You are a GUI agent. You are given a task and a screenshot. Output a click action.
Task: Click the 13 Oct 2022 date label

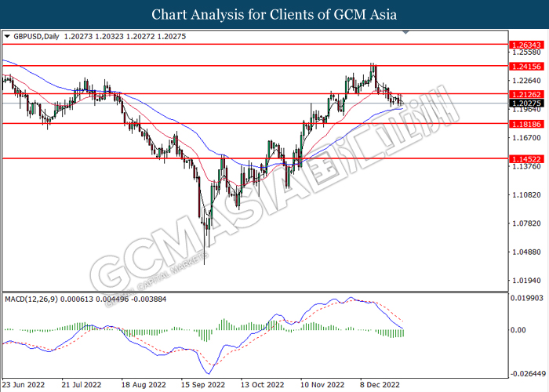(x=262, y=385)
